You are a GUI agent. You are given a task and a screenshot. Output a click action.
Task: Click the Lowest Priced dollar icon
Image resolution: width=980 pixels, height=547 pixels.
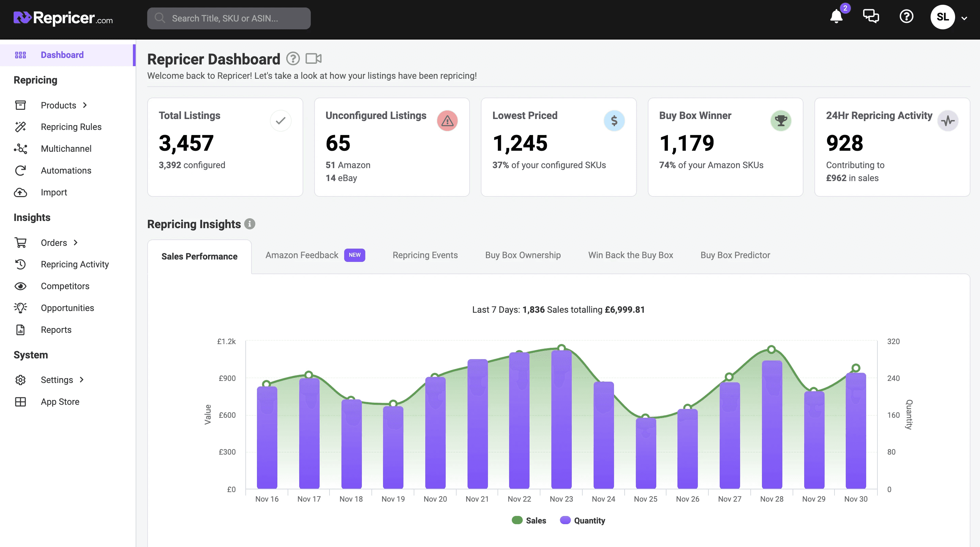[x=614, y=121]
